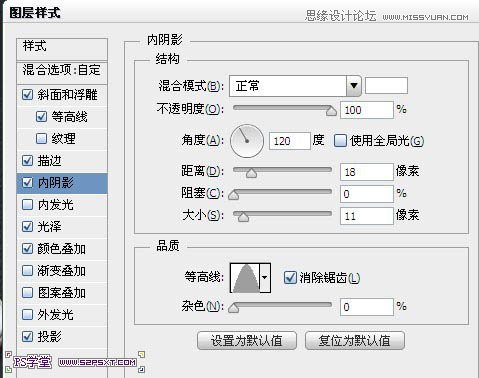Screen dimensions: 479x378
Task: Toggle the 描边 checkbox
Action: (27, 161)
